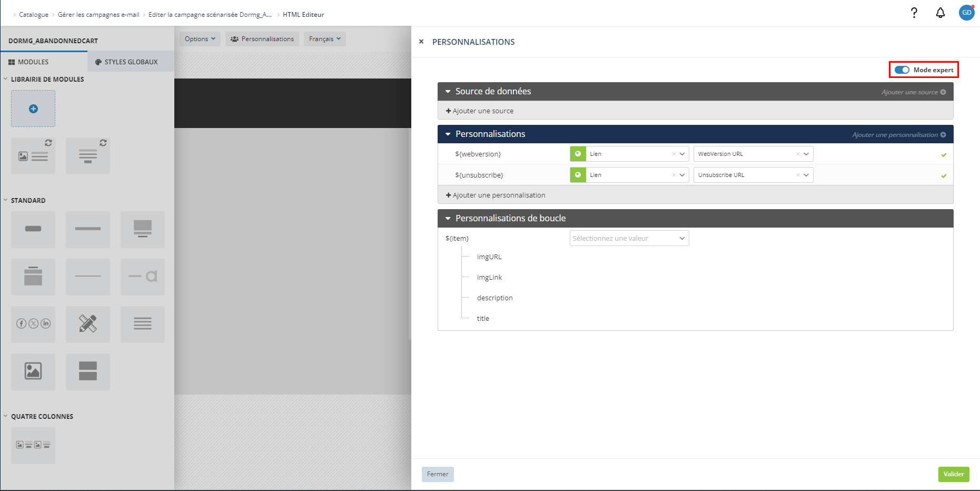Go to Editer la campagne scénarisée breadcrumb
980x491 pixels.
click(x=210, y=15)
